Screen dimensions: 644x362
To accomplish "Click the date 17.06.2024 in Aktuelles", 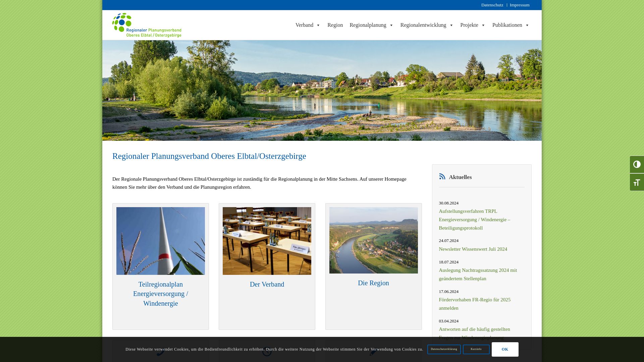I will click(x=448, y=292).
